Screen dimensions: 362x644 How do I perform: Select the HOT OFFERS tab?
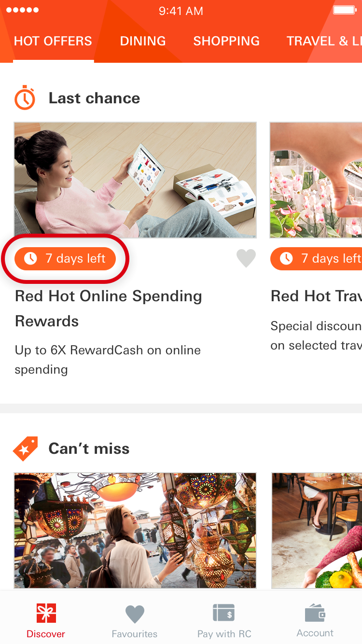pyautogui.click(x=53, y=42)
